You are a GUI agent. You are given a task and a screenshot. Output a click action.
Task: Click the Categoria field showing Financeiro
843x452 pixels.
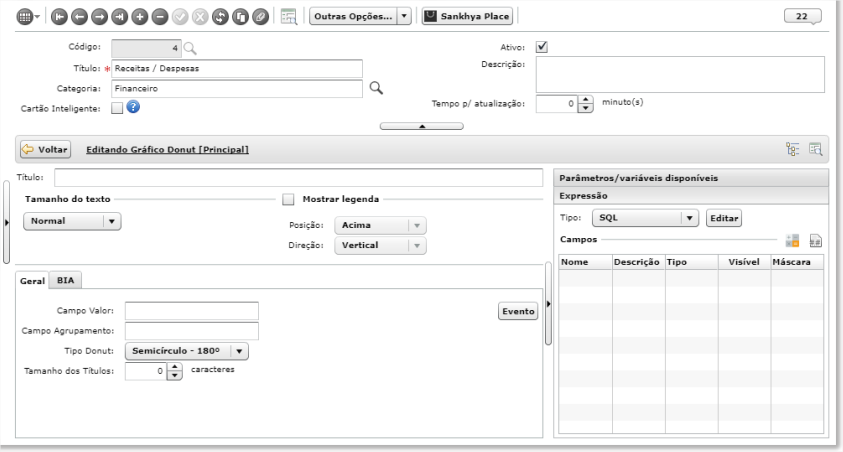237,89
